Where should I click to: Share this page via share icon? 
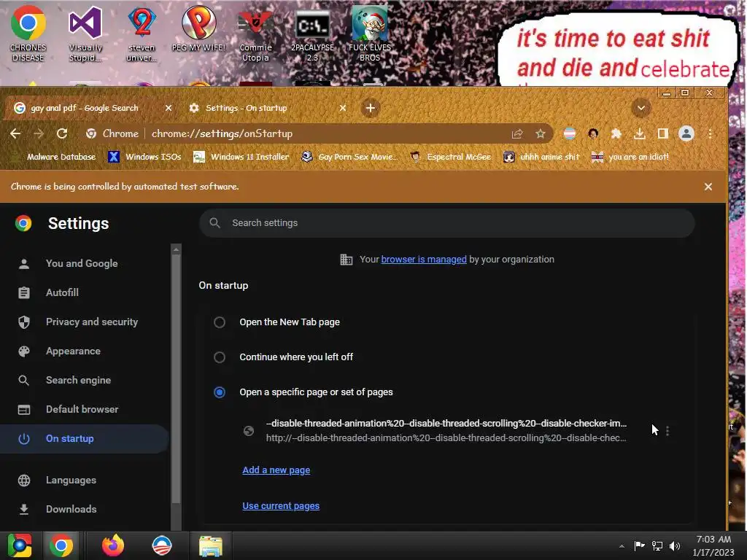(x=517, y=134)
